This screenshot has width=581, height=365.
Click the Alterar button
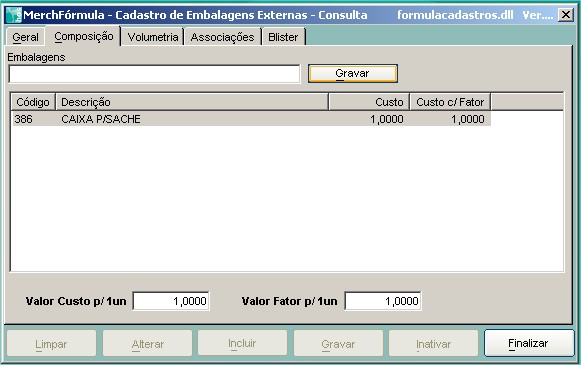[147, 344]
